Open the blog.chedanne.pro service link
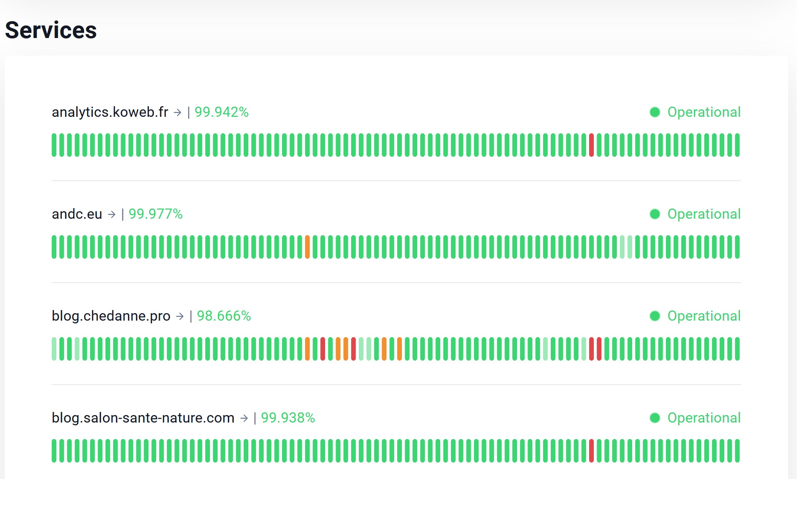Screen dimensions: 812x508 click(x=111, y=316)
